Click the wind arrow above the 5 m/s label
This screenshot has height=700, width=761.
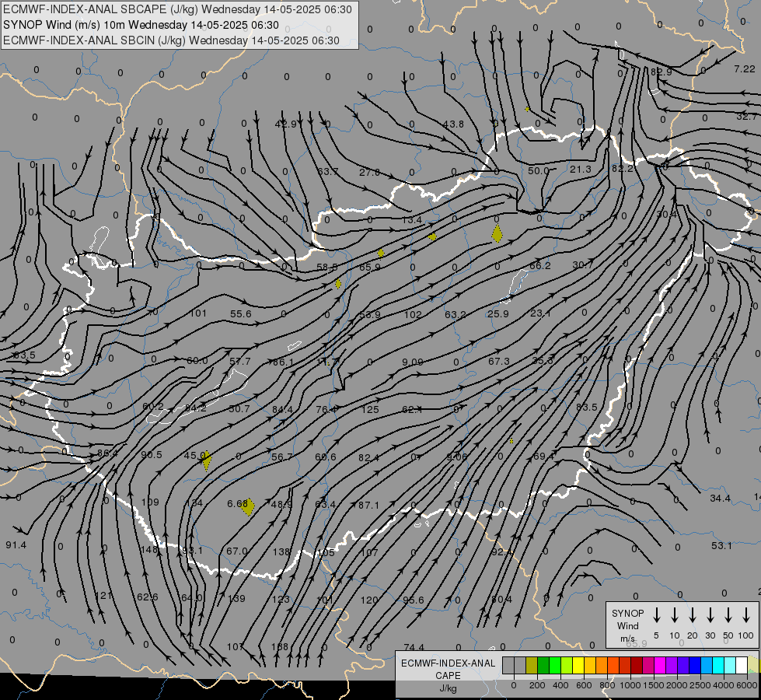[656, 614]
